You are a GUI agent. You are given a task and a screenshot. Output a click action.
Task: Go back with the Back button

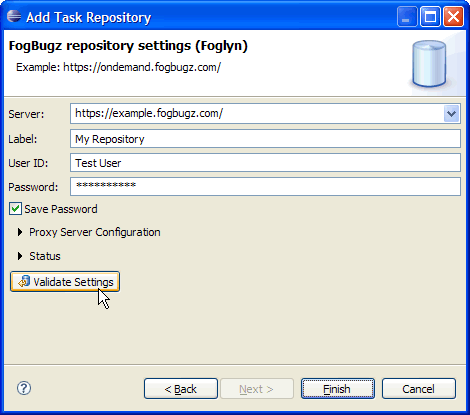(181, 389)
